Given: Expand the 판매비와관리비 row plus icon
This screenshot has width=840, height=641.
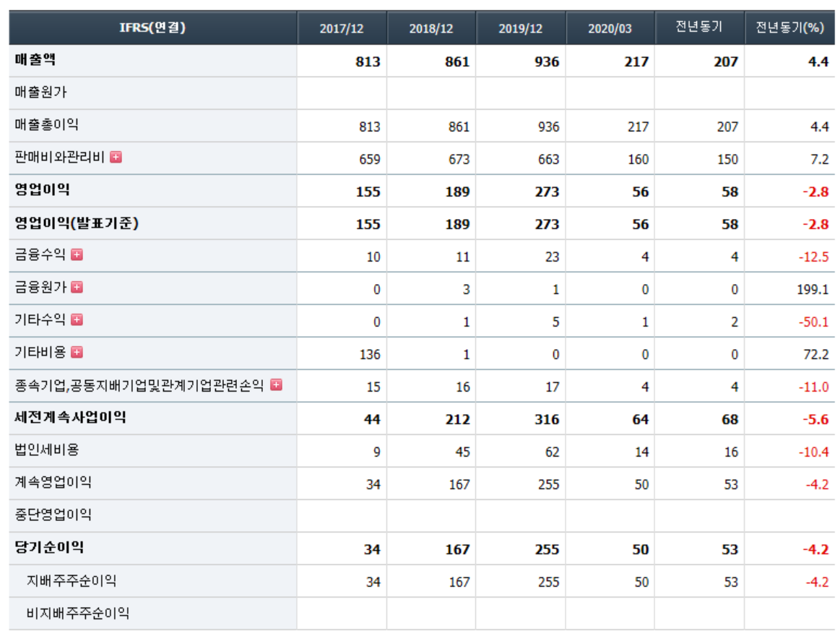Looking at the screenshot, I should pyautogui.click(x=116, y=157).
